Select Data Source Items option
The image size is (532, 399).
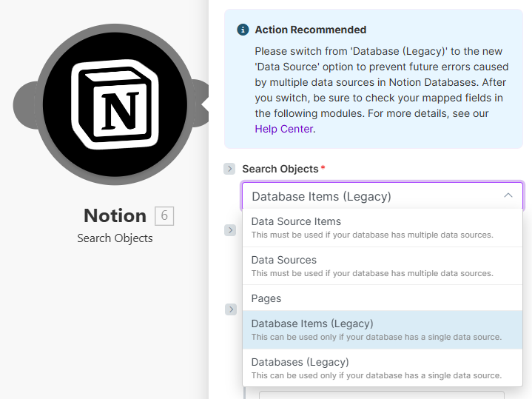(383, 228)
